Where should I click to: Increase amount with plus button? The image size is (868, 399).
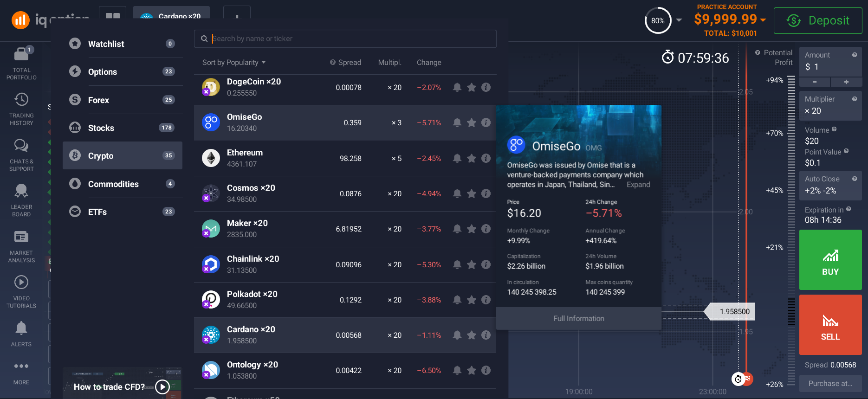pos(846,82)
